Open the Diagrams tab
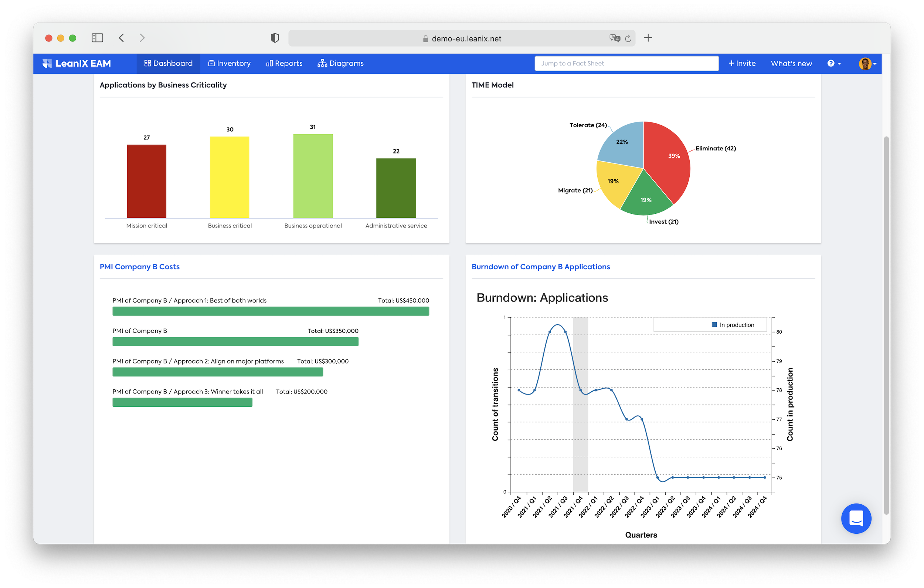The width and height of the screenshot is (924, 588). (340, 63)
